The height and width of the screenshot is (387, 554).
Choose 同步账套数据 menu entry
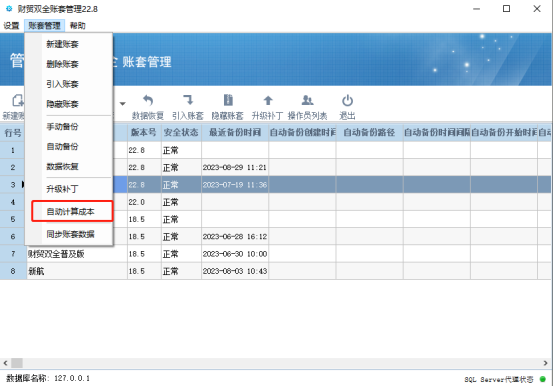70,234
